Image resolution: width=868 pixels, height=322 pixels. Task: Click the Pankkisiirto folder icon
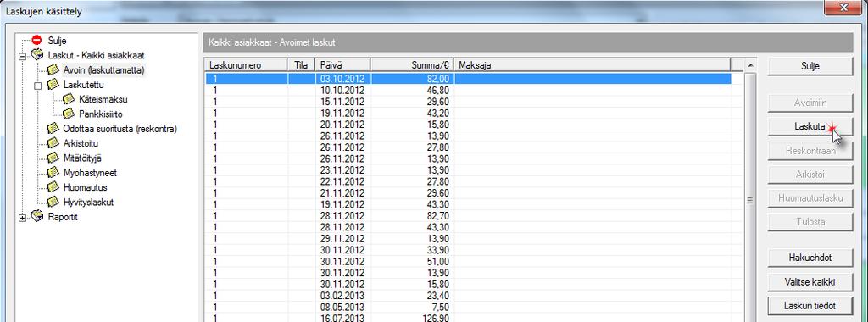click(69, 114)
